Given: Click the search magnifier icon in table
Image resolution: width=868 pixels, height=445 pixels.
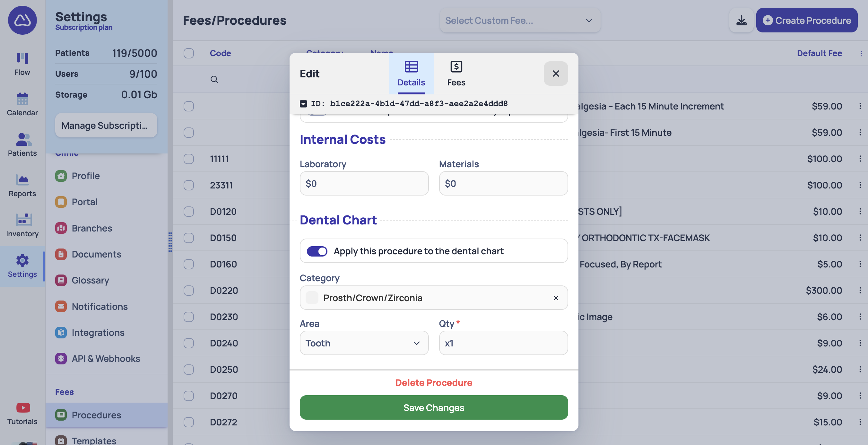Looking at the screenshot, I should (214, 80).
